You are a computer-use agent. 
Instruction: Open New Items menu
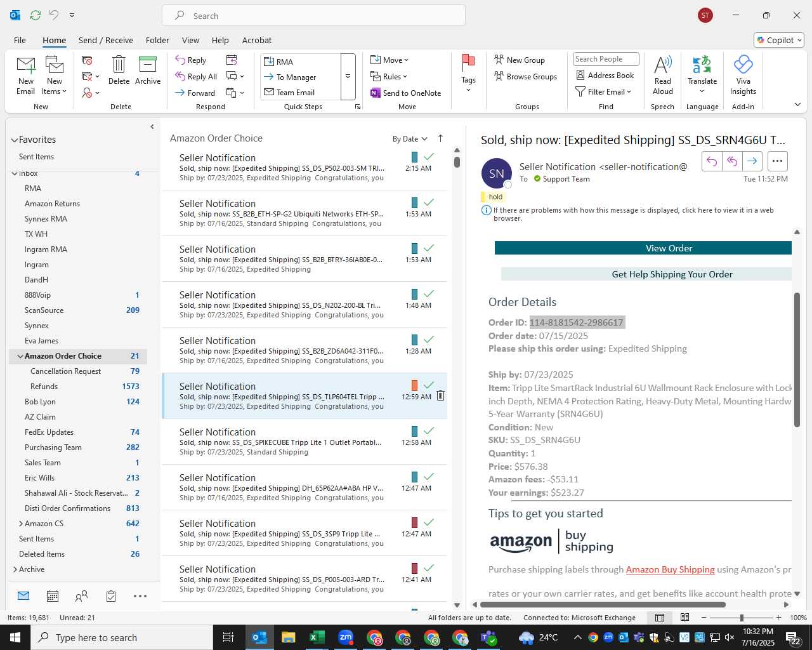pos(55,75)
